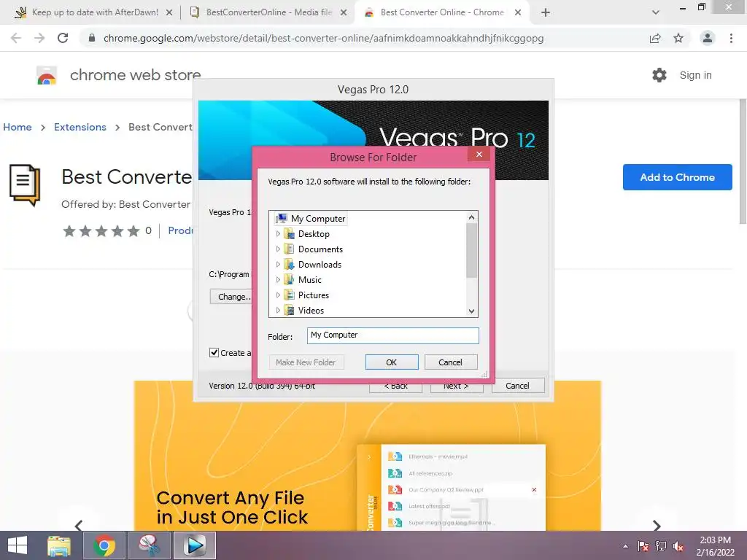Cancel the Browse For Folder dialog
The image size is (747, 560).
pos(450,362)
